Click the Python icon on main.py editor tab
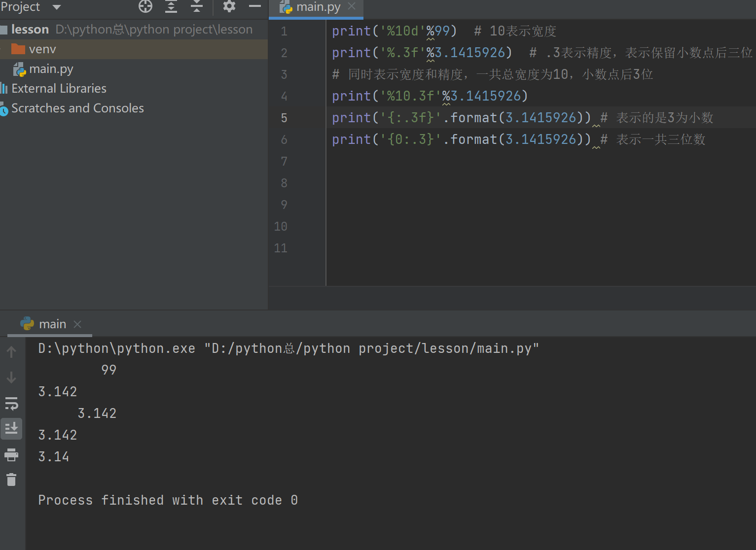Screen dimensions: 756x550 click(x=286, y=7)
